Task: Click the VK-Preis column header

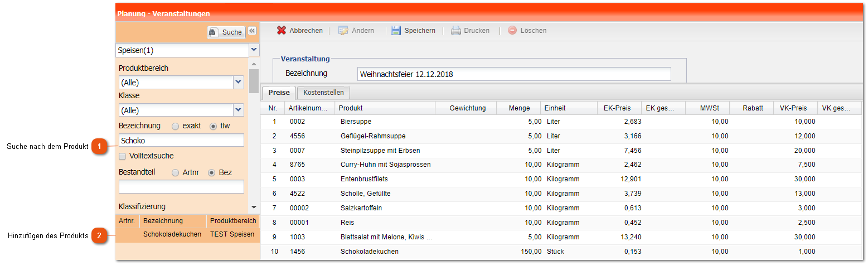Action: 795,108
